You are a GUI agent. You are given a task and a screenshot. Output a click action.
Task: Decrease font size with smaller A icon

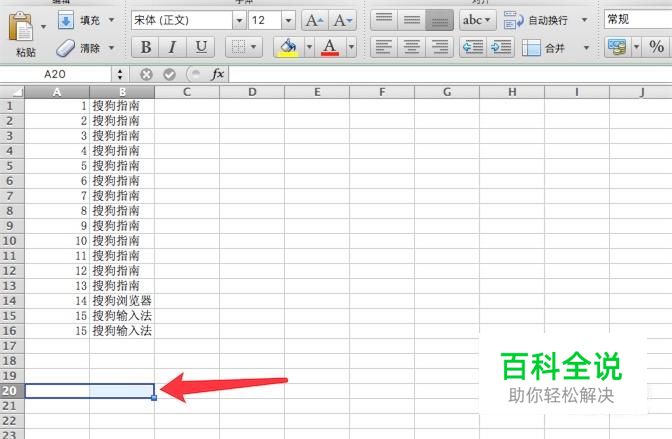(x=343, y=20)
